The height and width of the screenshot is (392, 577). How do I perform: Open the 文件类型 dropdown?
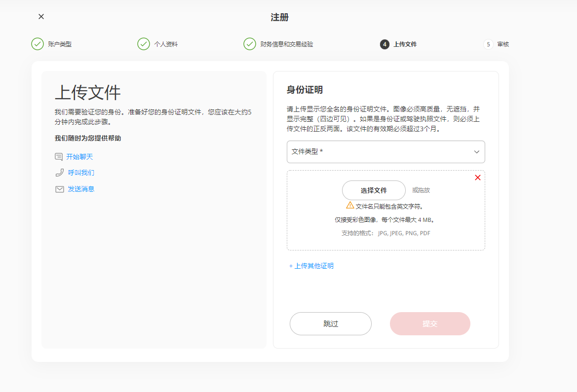click(x=380, y=152)
